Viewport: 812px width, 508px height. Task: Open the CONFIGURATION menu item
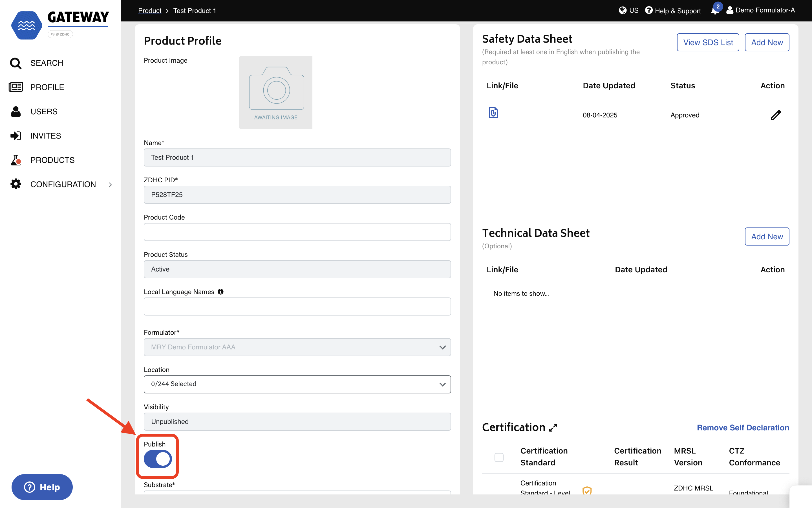pyautogui.click(x=63, y=185)
